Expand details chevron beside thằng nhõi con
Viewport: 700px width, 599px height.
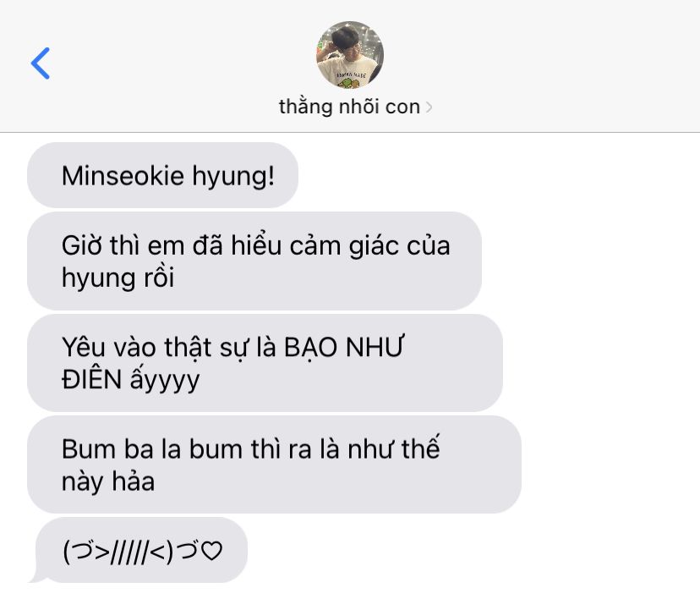pos(429,107)
